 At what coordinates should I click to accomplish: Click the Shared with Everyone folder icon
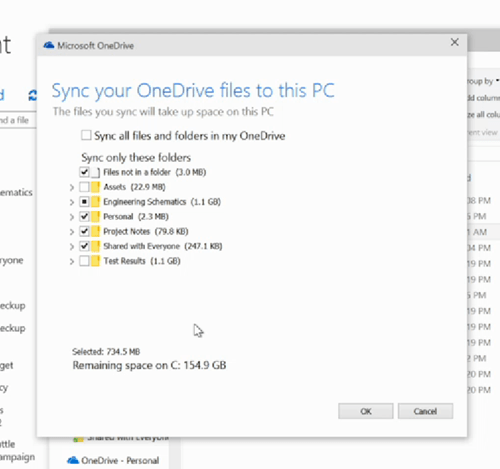95,246
